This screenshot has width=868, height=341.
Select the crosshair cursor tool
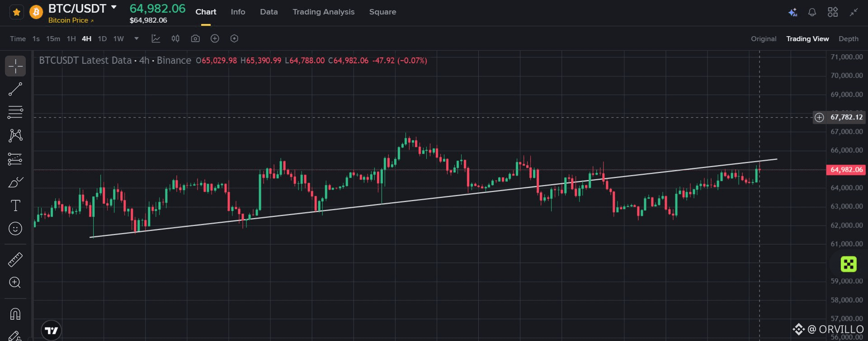[15, 66]
